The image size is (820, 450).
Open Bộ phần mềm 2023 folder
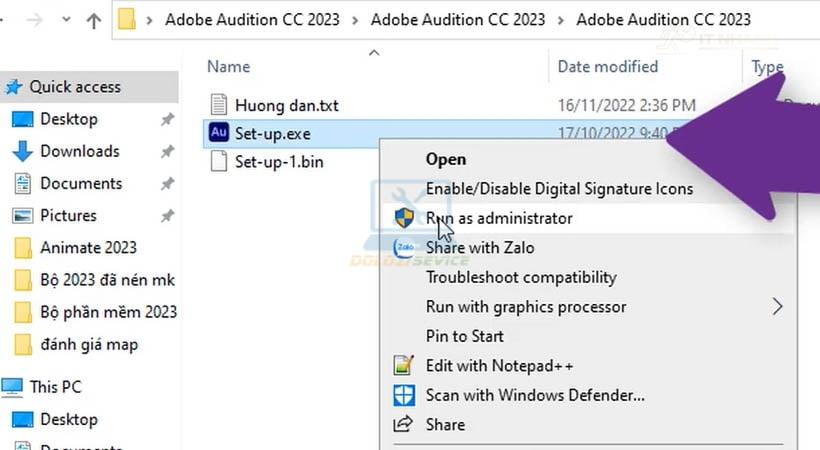coord(109,312)
